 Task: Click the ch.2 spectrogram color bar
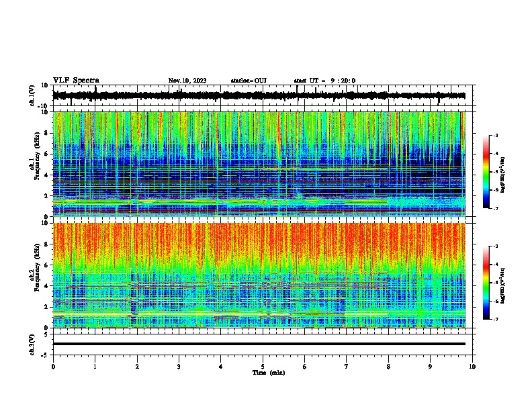tap(486, 283)
